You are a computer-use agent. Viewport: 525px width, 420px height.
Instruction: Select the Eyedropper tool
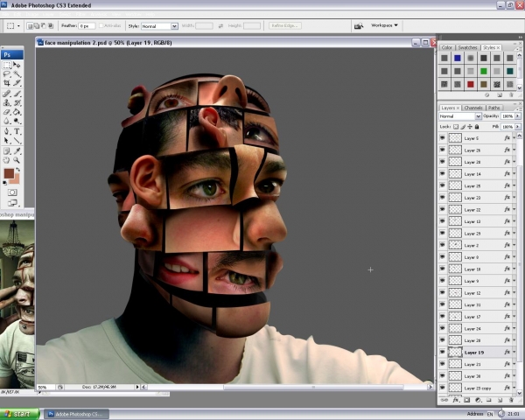point(17,151)
